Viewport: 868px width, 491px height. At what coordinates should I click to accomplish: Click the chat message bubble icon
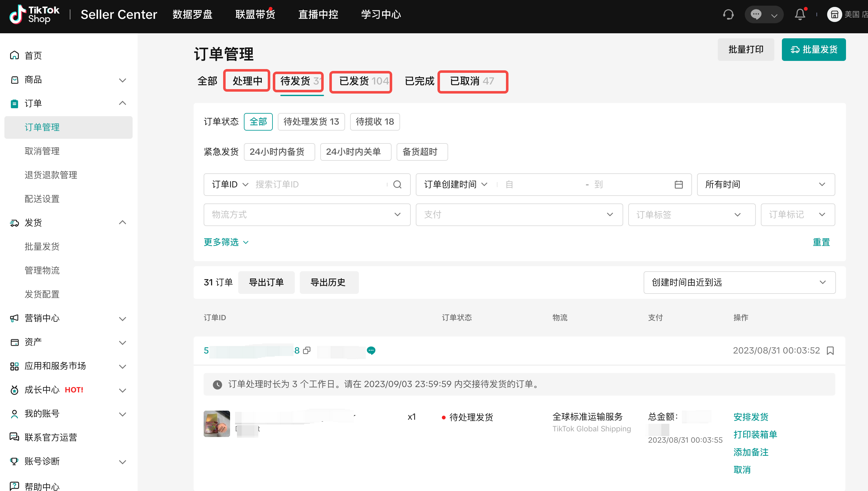756,14
